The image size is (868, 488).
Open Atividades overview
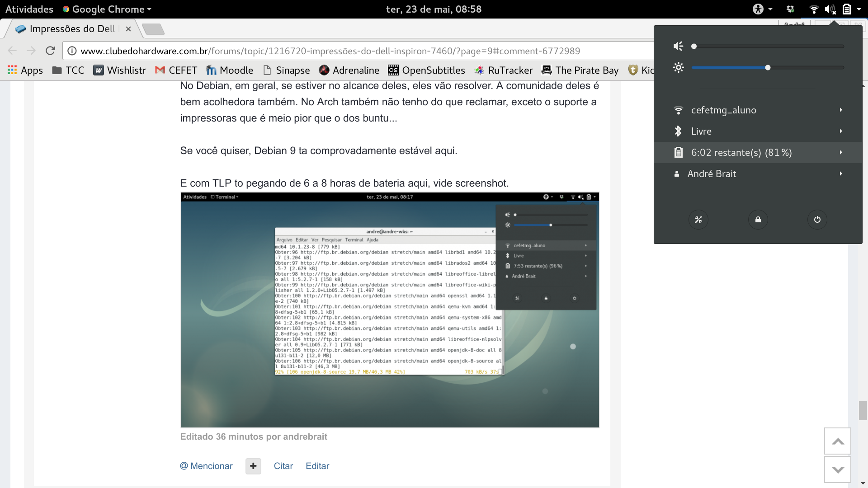pyautogui.click(x=29, y=9)
